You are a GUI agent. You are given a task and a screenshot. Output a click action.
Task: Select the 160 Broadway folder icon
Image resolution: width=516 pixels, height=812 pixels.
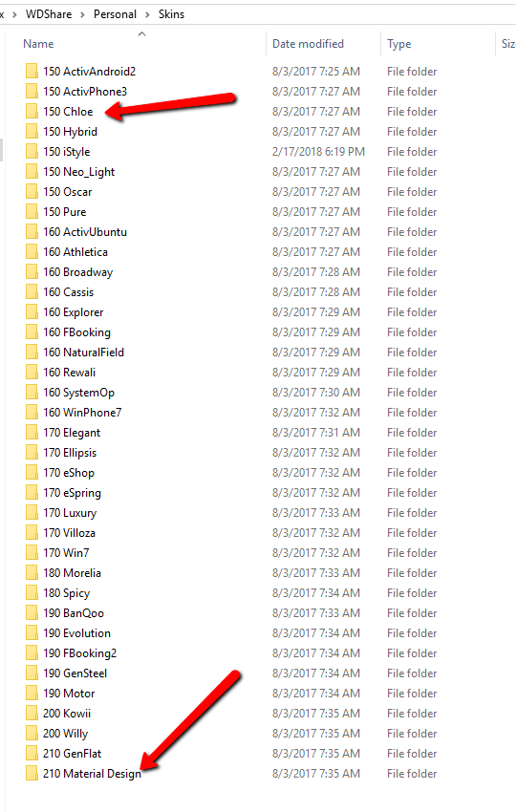32,272
